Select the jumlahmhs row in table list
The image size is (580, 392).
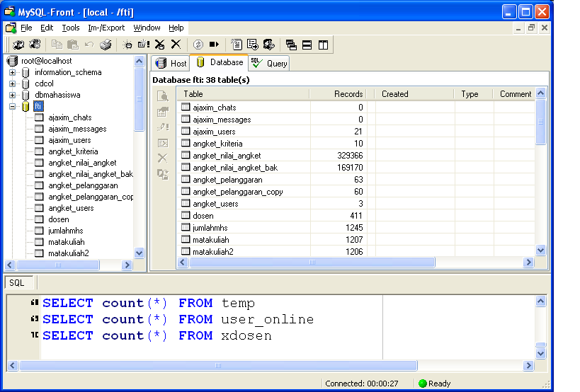(x=356, y=228)
